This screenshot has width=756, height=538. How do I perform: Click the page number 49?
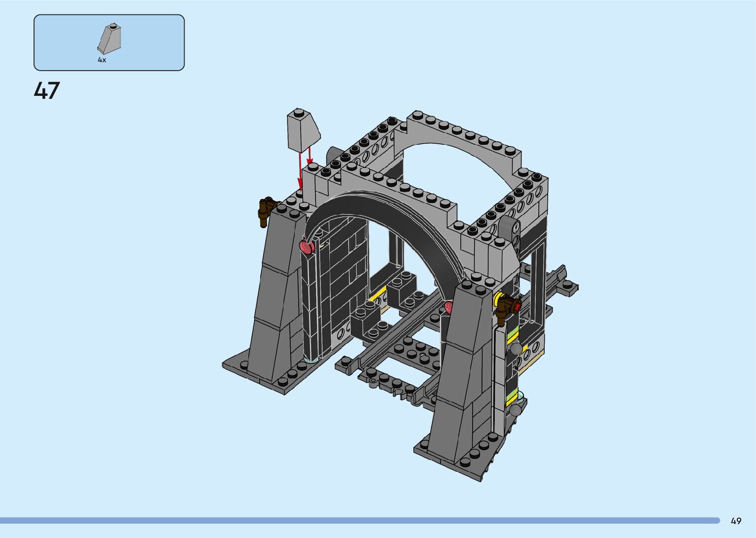pyautogui.click(x=736, y=521)
